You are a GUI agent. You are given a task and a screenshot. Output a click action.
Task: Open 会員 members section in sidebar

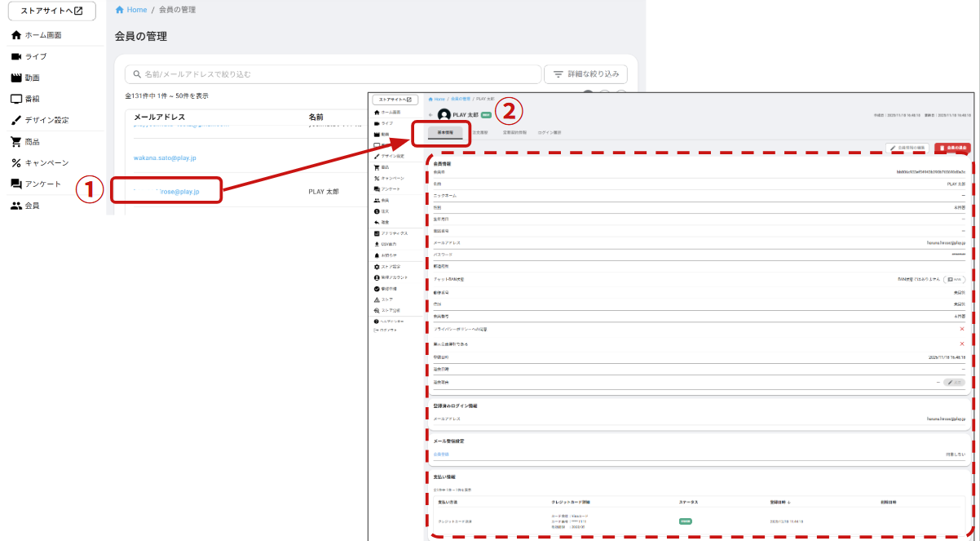[33, 206]
